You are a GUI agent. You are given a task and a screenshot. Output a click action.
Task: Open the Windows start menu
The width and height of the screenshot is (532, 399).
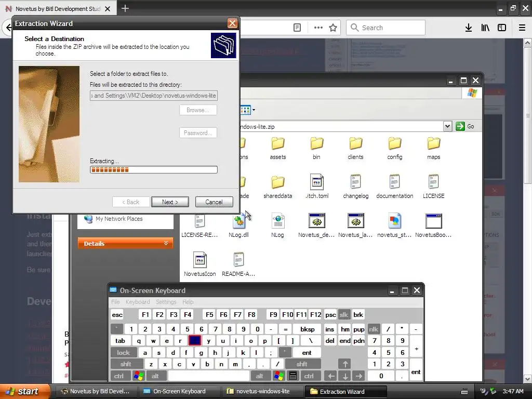[25, 391]
